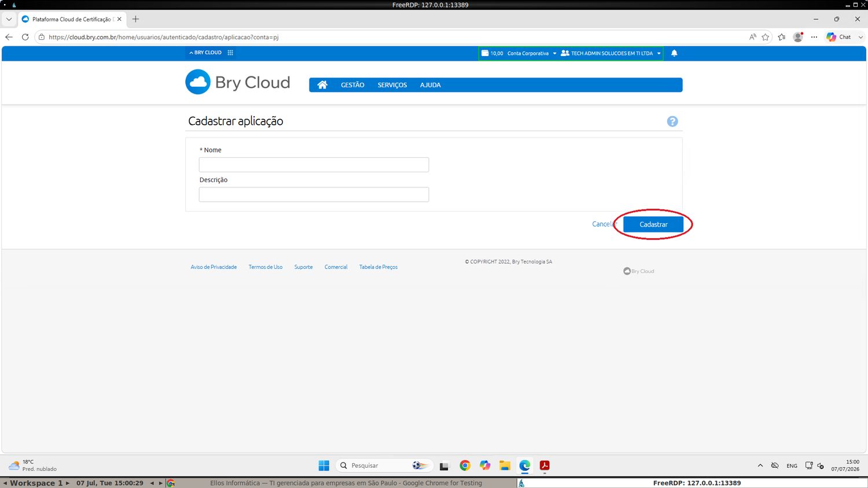Add page to favorites star icon
The image size is (868, 488).
766,37
